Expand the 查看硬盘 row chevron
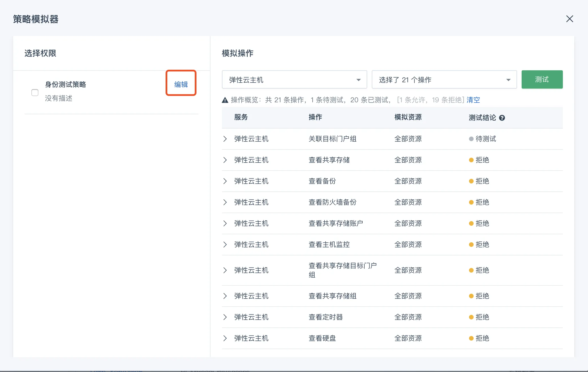Image resolution: width=588 pixels, height=372 pixels. 225,338
